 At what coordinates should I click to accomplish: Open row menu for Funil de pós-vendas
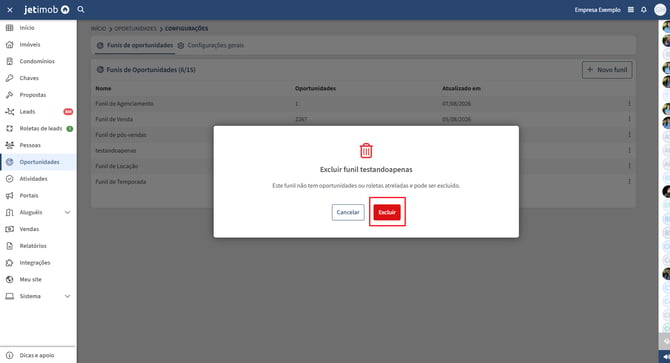pyautogui.click(x=629, y=135)
